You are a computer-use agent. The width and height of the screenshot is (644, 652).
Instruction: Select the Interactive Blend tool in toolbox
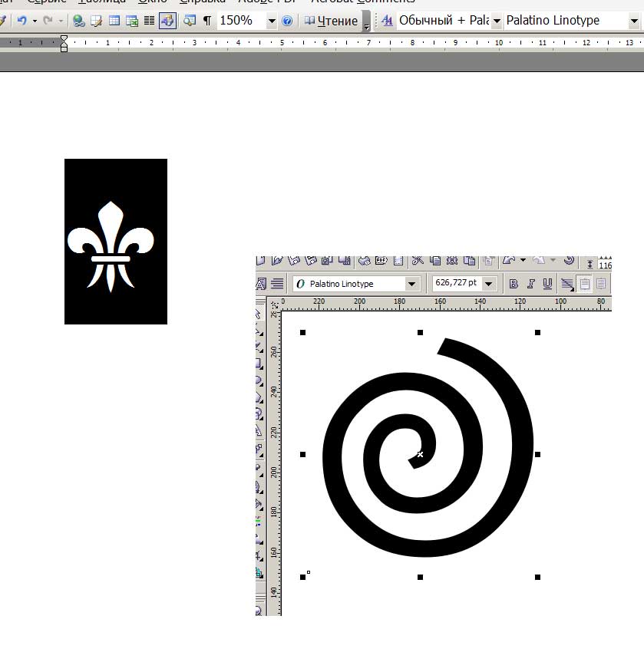pos(259,449)
